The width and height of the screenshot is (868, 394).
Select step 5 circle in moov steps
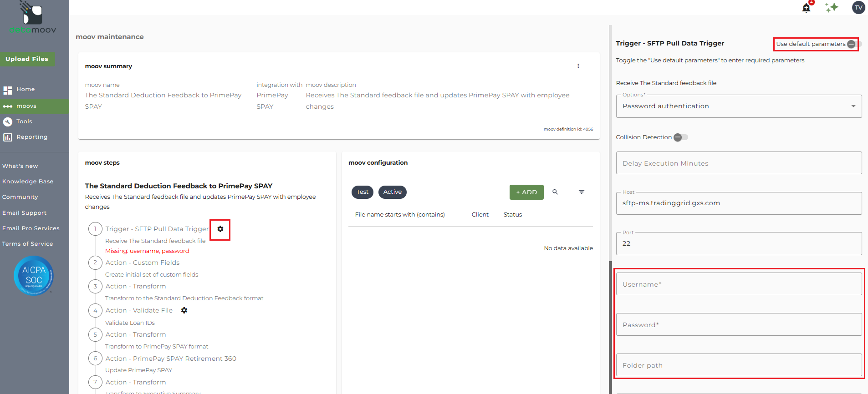click(95, 334)
